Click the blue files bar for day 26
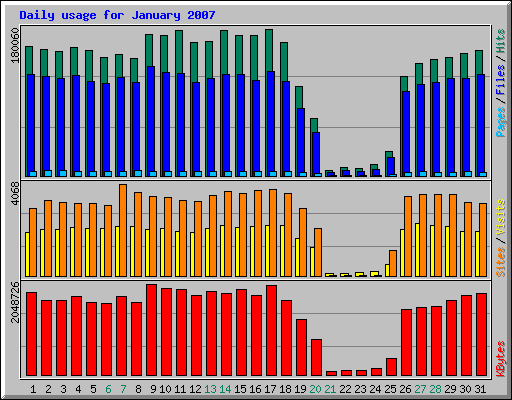Image resolution: width=512 pixels, height=400 pixels. point(406,134)
